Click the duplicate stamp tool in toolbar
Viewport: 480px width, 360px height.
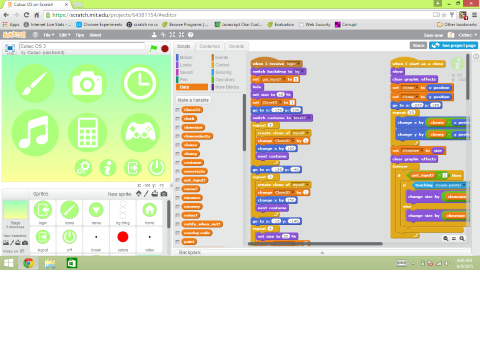pyautogui.click(x=154, y=35)
